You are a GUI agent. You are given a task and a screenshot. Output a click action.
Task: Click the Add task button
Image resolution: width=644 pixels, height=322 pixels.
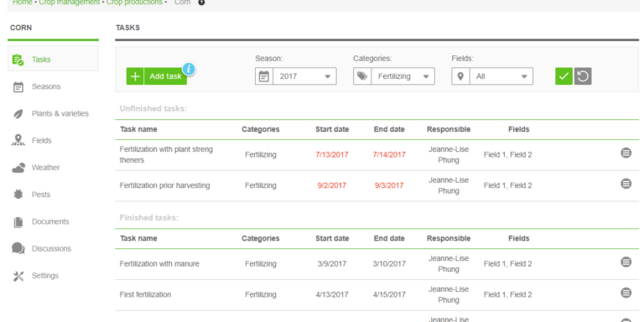[x=157, y=76]
